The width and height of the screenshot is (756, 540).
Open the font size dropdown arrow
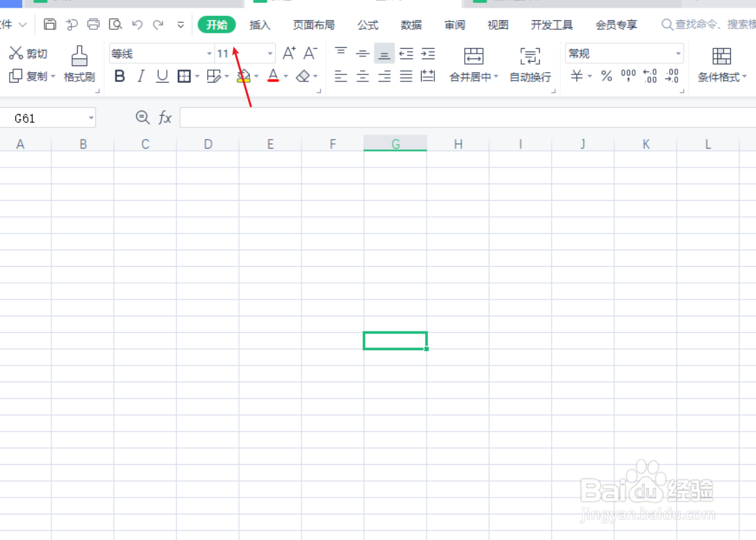pos(270,54)
